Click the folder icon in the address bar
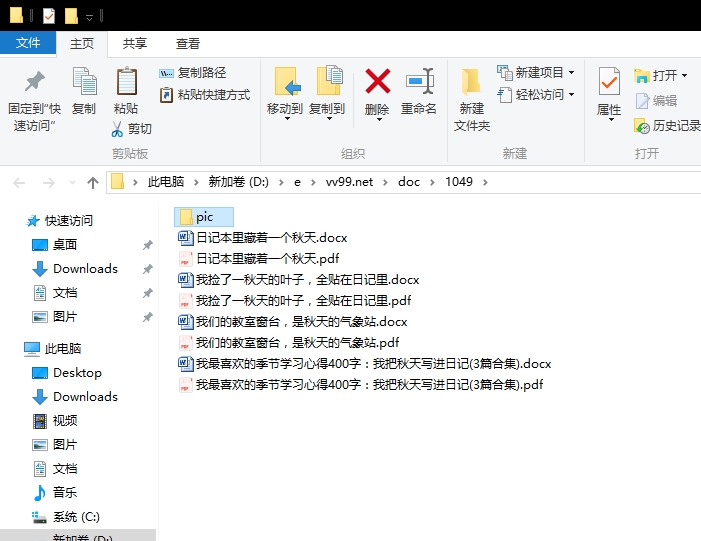 pyautogui.click(x=117, y=182)
